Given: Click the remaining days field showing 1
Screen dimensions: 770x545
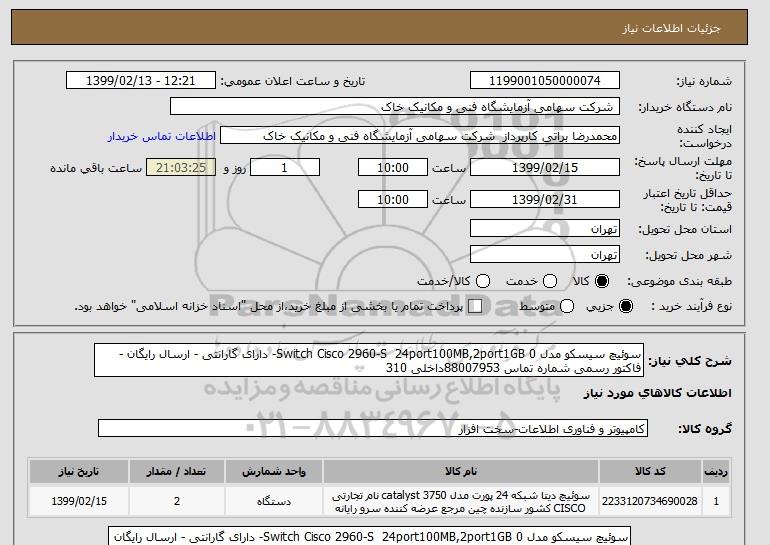Looking at the screenshot, I should point(285,167).
